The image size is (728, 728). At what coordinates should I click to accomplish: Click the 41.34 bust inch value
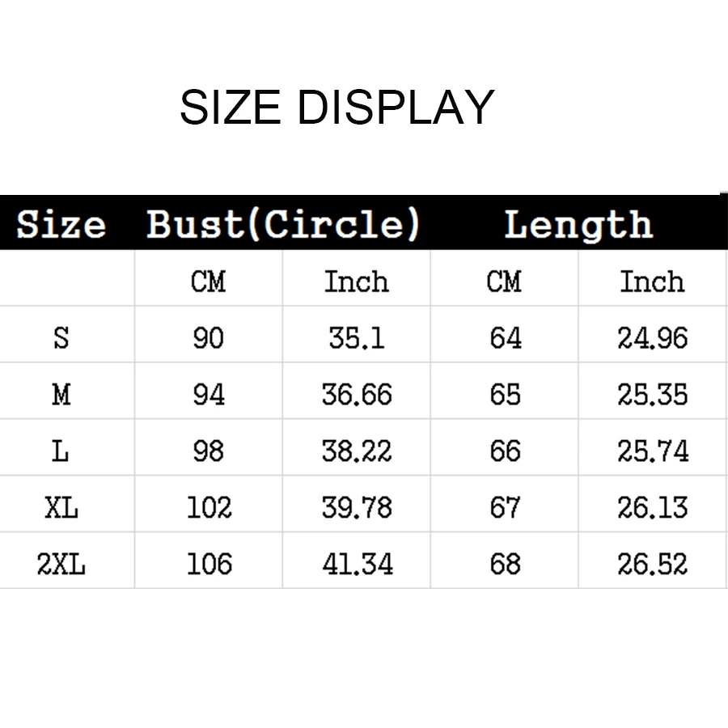[x=358, y=564]
